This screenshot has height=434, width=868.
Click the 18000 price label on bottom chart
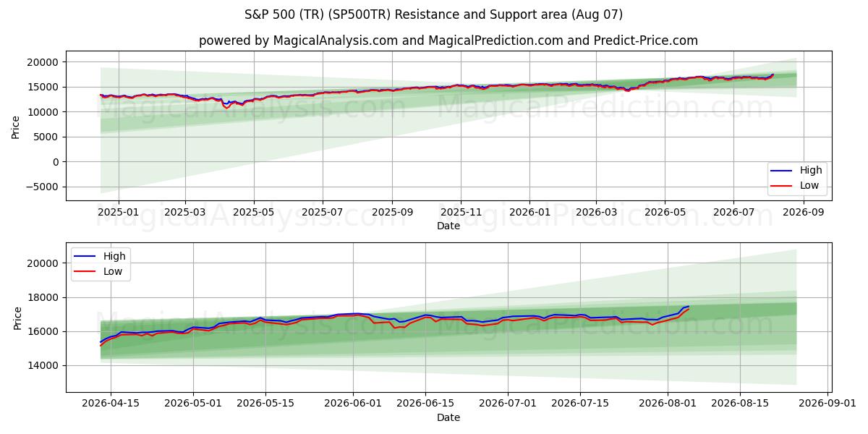point(43,297)
